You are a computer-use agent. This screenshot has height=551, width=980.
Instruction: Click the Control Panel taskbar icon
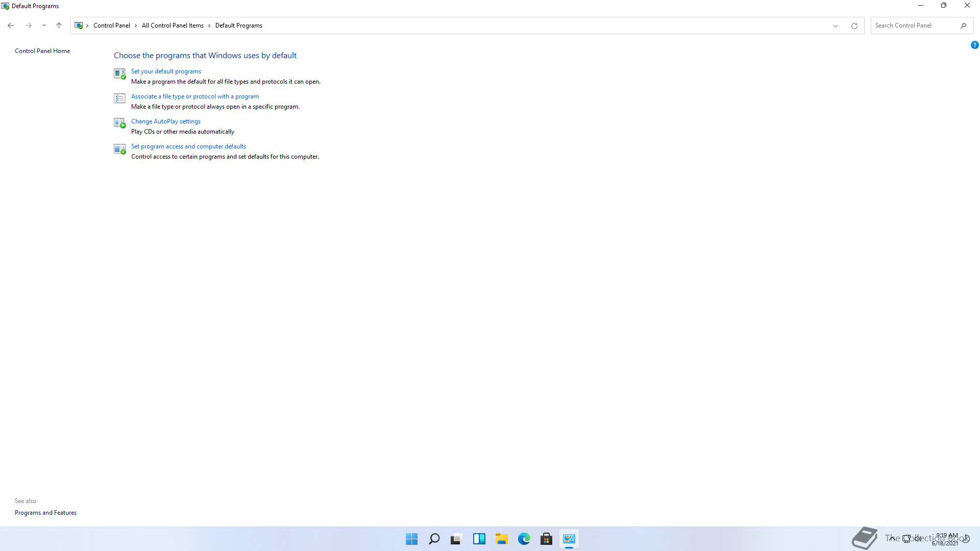point(569,539)
